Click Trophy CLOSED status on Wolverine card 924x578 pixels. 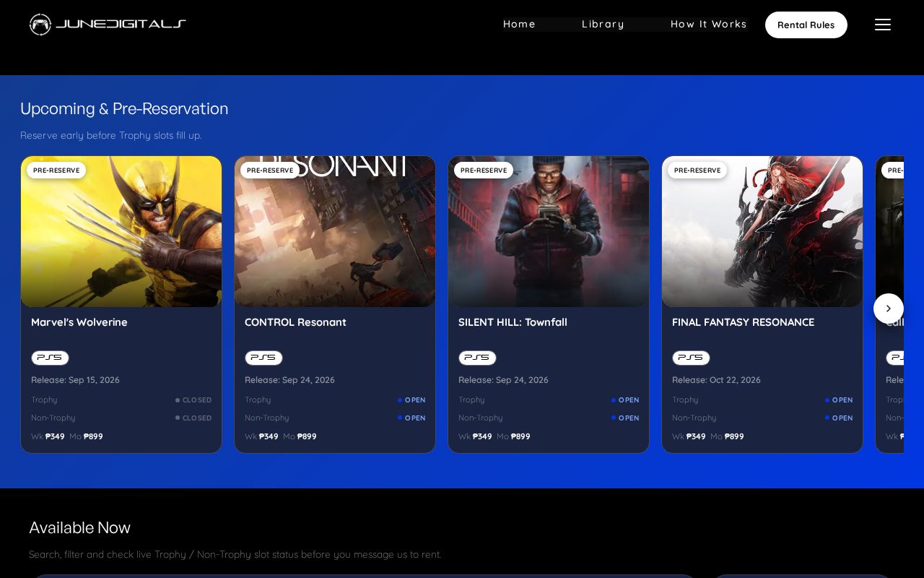click(193, 400)
